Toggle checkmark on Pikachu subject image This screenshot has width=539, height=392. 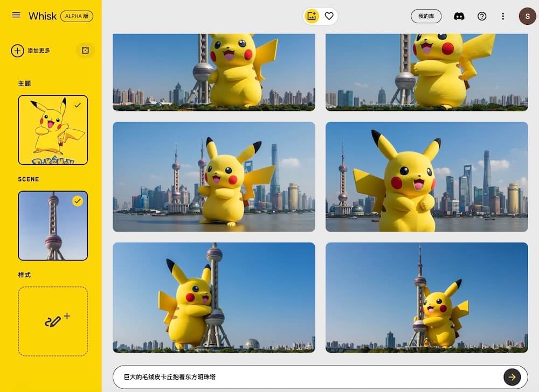point(78,106)
